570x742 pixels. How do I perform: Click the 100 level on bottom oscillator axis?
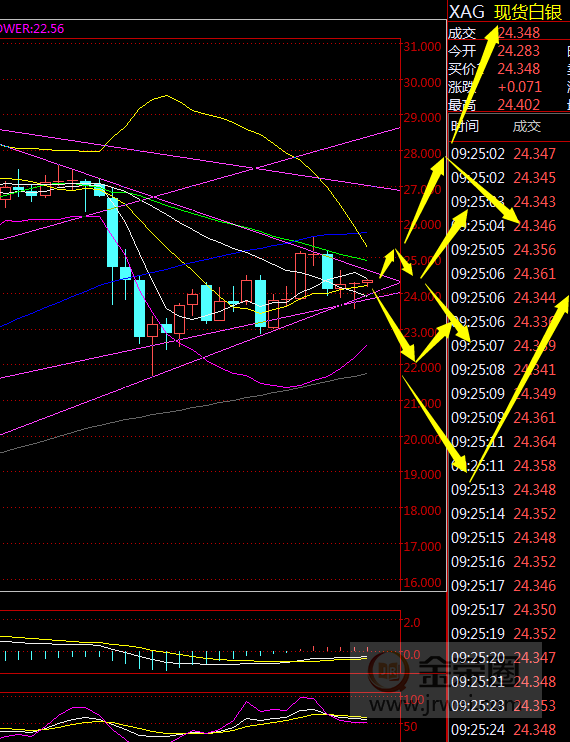tap(413, 699)
